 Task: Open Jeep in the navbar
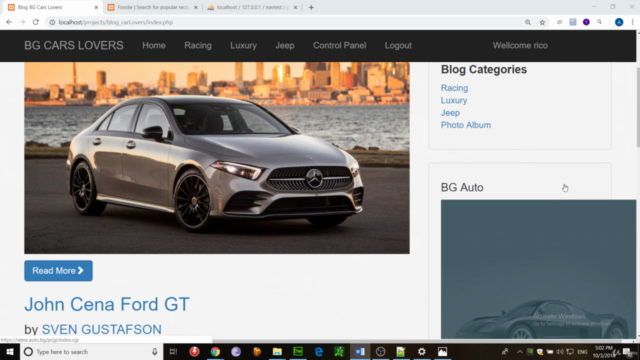(x=284, y=45)
